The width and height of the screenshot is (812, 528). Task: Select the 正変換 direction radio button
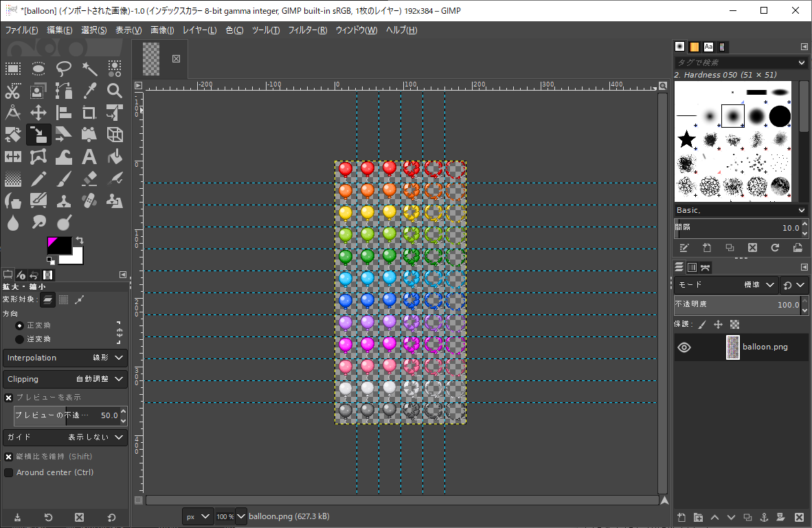tap(20, 325)
